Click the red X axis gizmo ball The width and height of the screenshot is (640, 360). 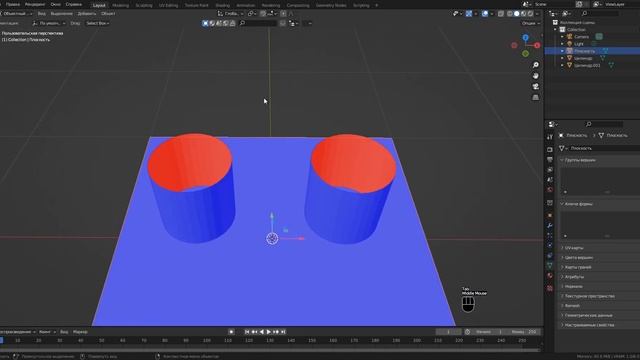click(x=537, y=45)
